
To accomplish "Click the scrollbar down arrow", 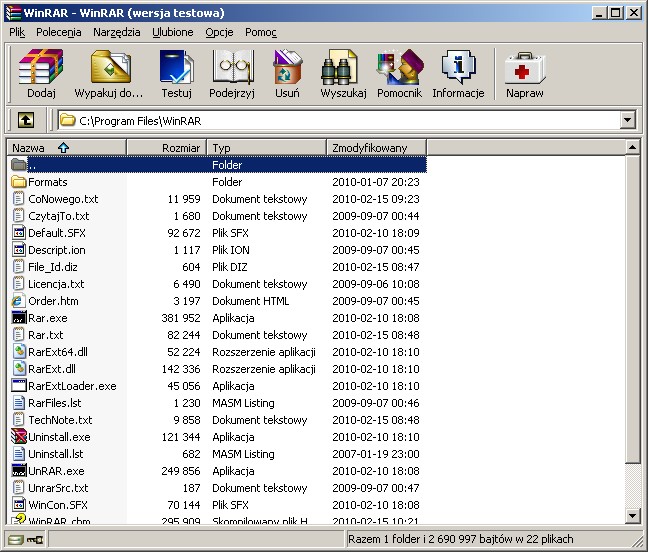I will pos(632,515).
